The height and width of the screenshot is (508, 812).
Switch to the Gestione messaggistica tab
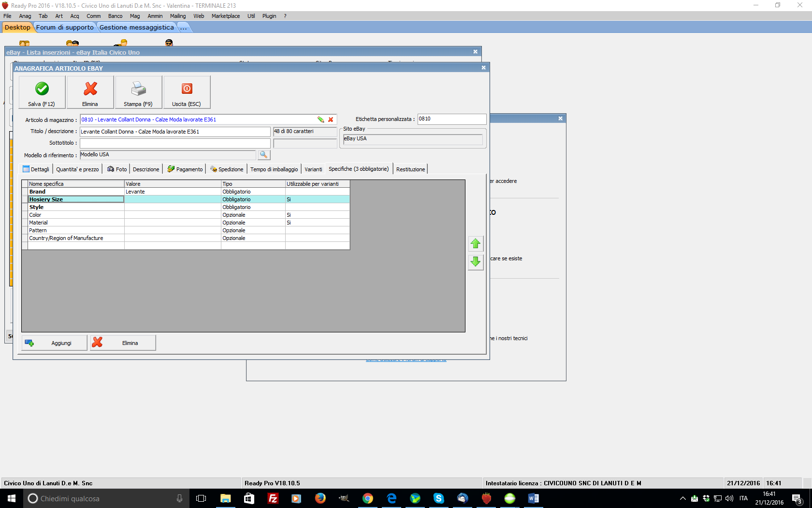136,28
